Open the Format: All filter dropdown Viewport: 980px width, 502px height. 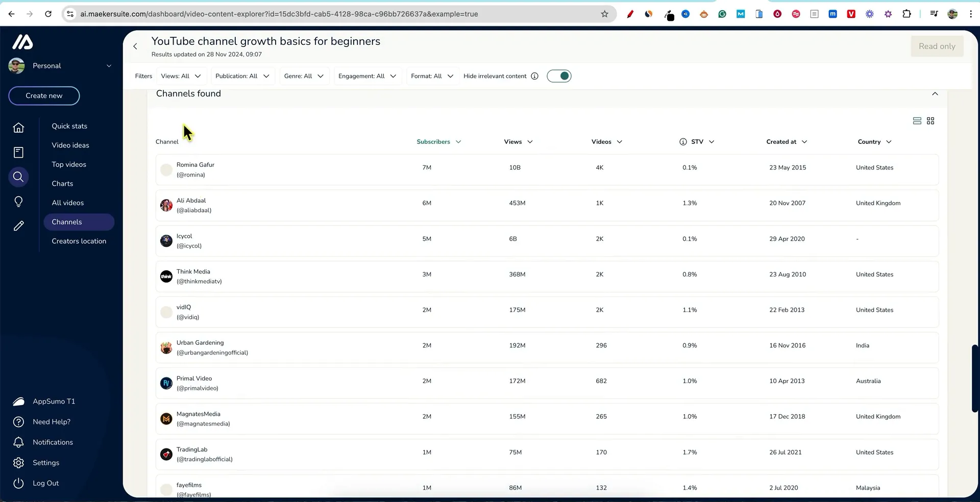click(x=432, y=76)
